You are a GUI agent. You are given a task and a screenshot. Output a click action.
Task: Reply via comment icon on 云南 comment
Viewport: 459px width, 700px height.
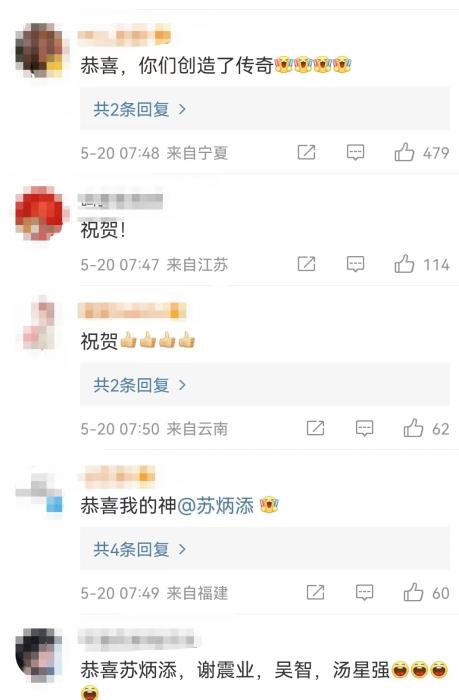pyautogui.click(x=364, y=429)
